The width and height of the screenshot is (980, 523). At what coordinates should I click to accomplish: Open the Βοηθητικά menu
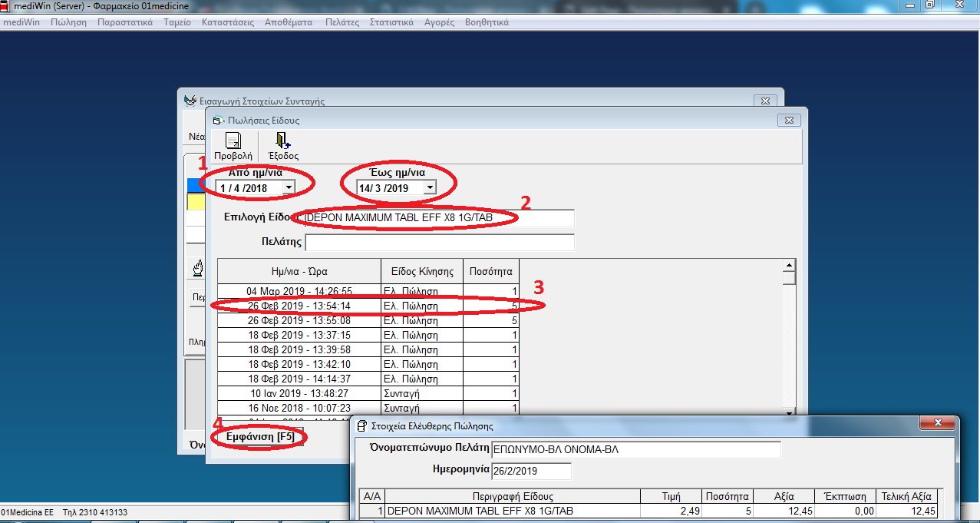(487, 22)
